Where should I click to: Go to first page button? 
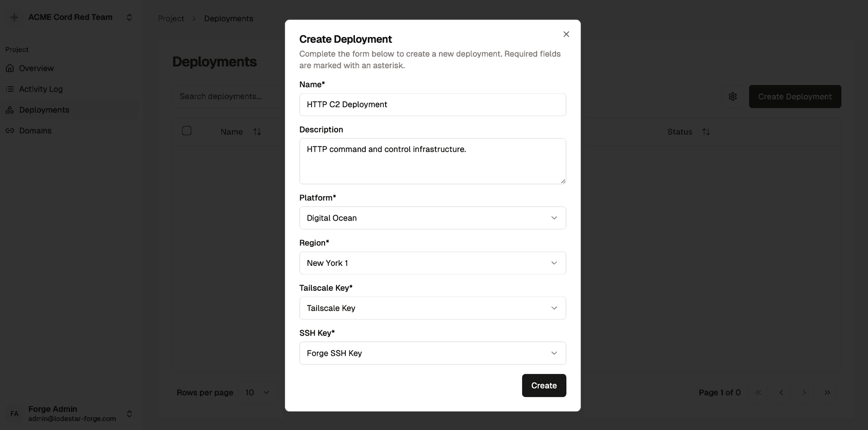(x=759, y=392)
